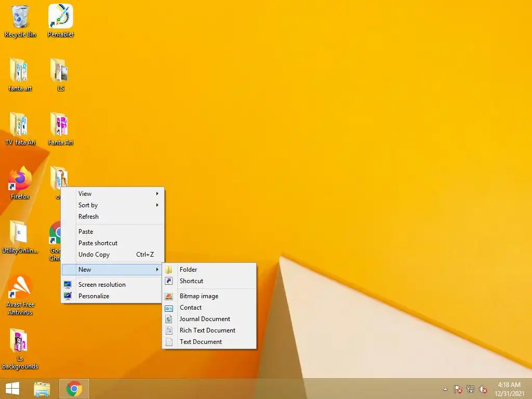Create a new Folder from submenu
The width and height of the screenshot is (532, 399).
click(x=209, y=270)
